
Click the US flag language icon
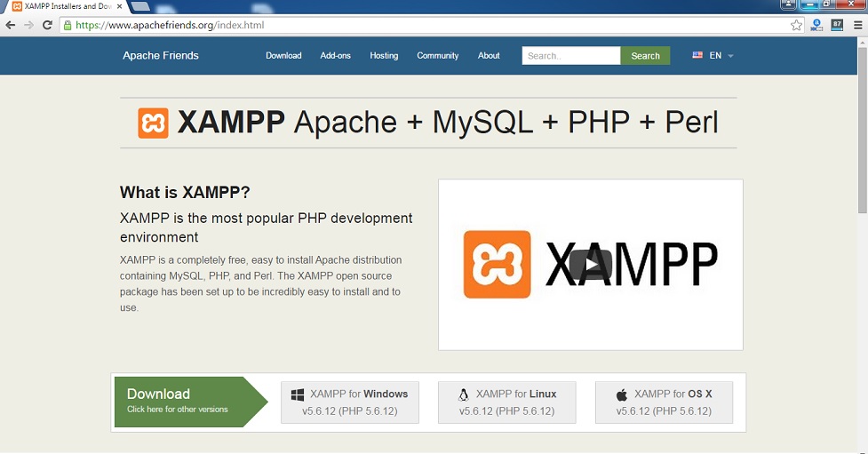click(697, 55)
